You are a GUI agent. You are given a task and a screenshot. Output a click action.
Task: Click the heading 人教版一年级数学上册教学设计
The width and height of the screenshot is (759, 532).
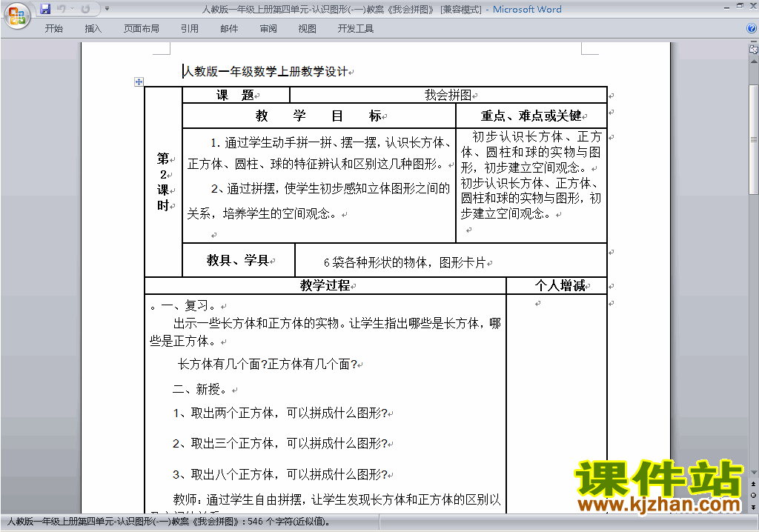(x=265, y=72)
